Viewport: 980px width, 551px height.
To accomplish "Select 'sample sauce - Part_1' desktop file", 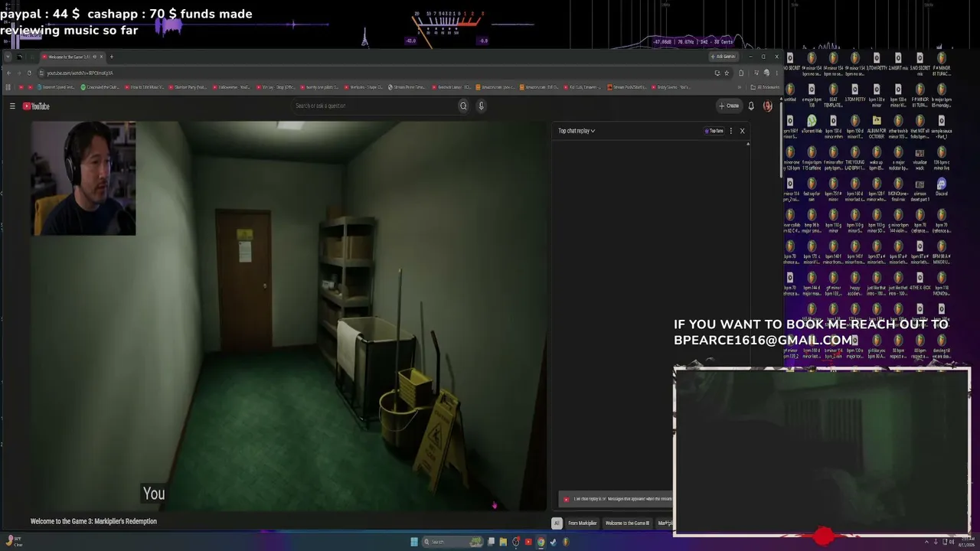I will pos(942,126).
